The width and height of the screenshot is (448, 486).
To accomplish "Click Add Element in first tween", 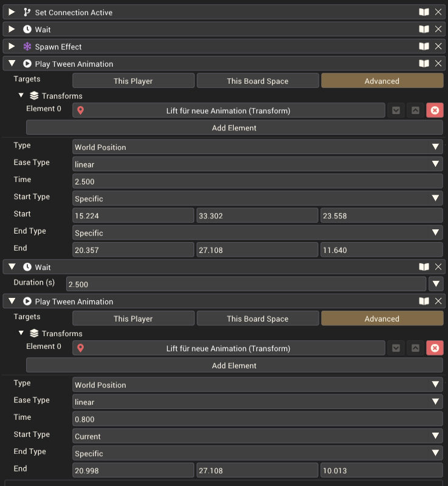I will point(234,127).
